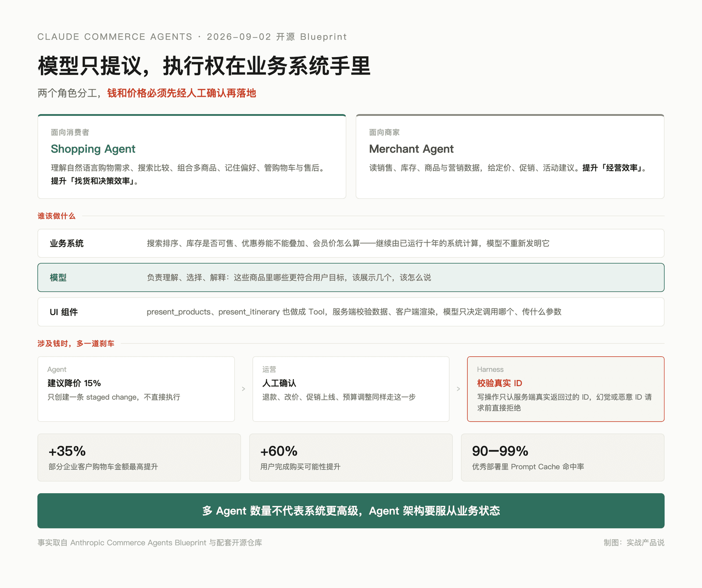
Task: Click the arrow between 运营 and Harness steps
Action: (458, 389)
